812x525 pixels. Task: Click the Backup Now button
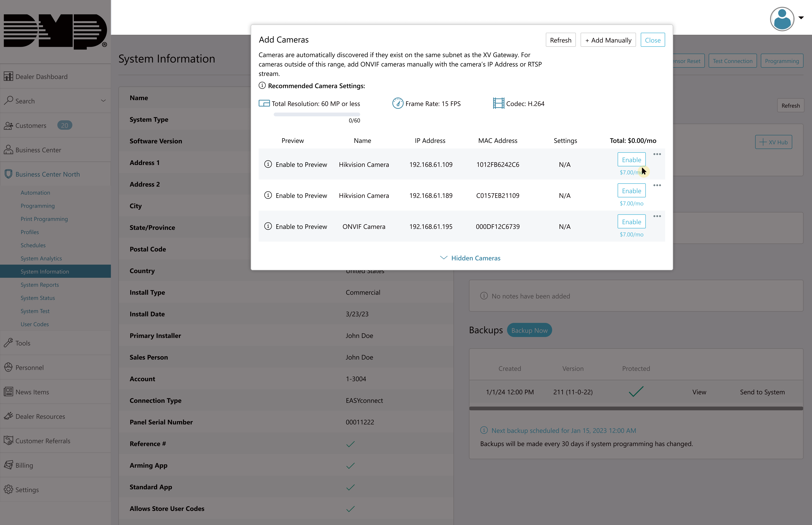pyautogui.click(x=529, y=330)
